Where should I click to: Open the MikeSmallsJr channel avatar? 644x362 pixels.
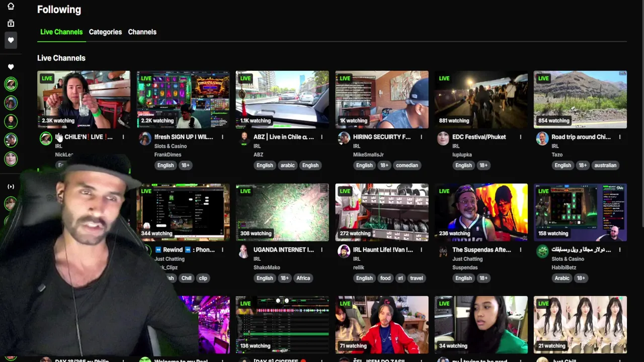point(344,139)
